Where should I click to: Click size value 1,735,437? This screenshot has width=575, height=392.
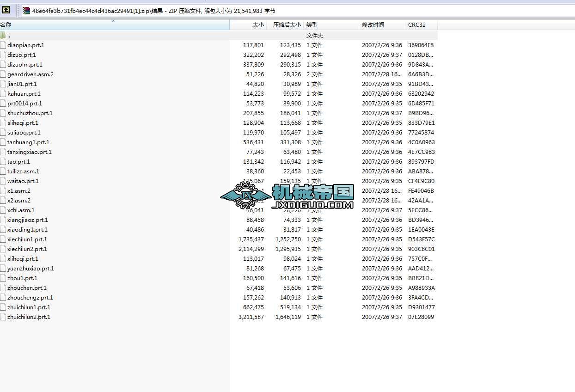(251, 239)
